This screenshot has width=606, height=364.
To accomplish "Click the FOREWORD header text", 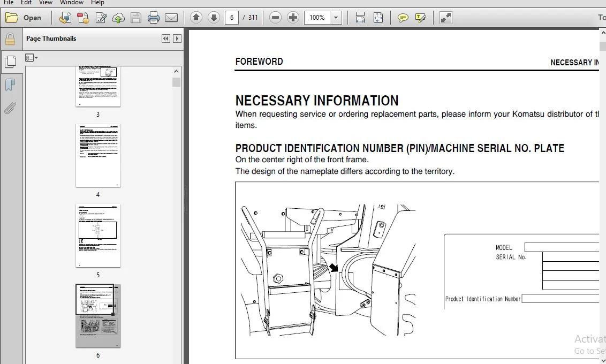I will pos(259,62).
